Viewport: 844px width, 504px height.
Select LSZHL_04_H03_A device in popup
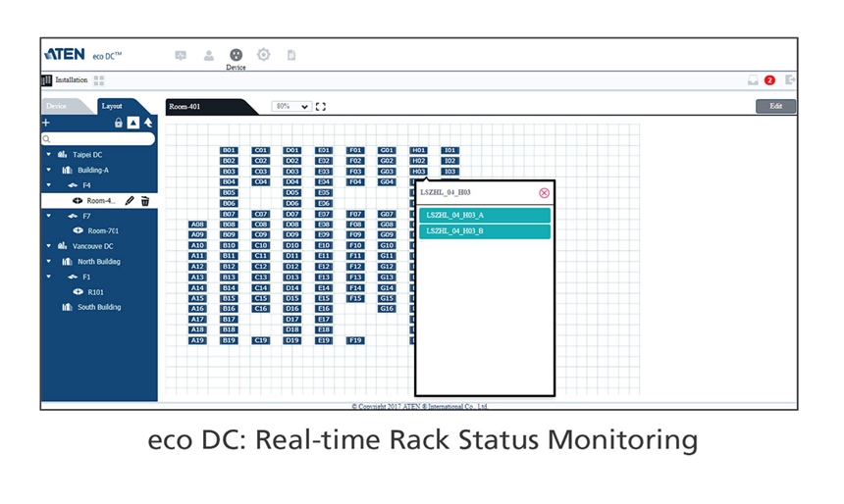pyautogui.click(x=485, y=216)
